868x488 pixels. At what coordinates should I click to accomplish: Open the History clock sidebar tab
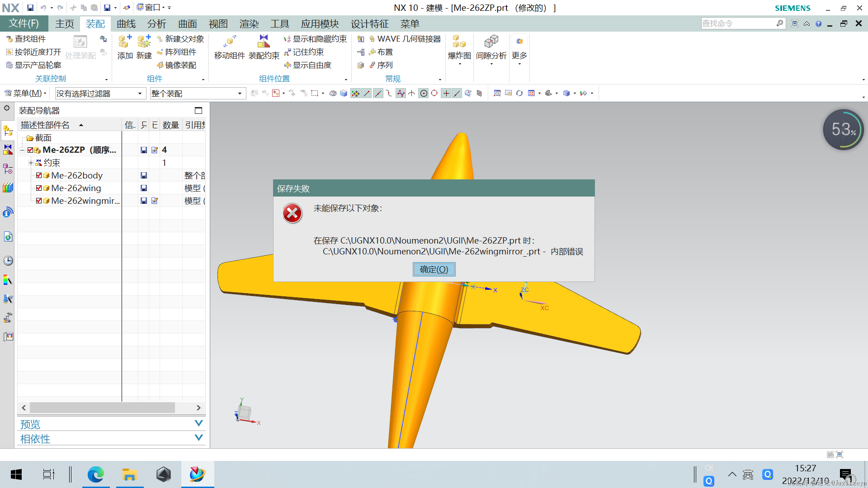pos(8,261)
